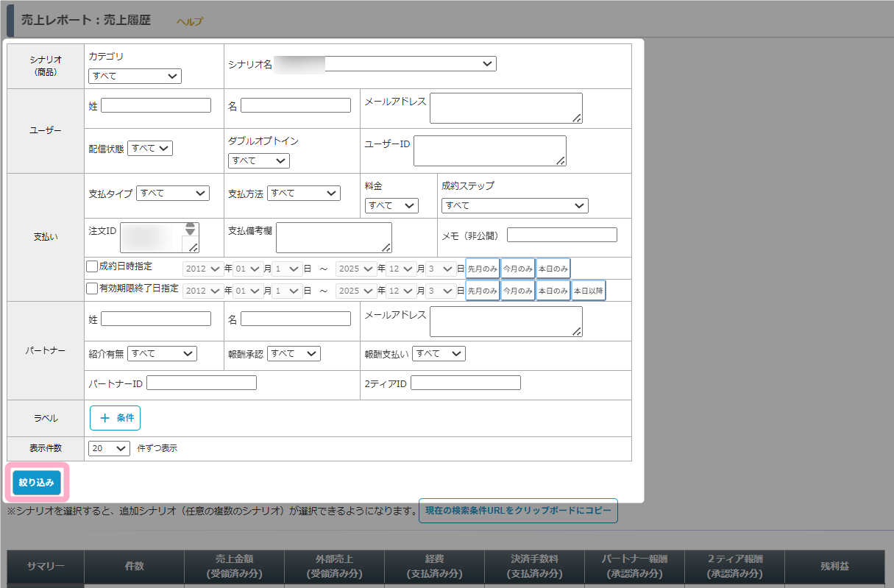
Task: Open the シナリオ名 dropdown
Action: [x=410, y=64]
